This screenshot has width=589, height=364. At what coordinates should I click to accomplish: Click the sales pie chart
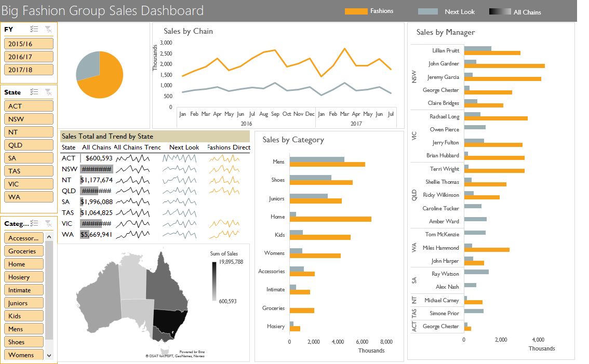pyautogui.click(x=100, y=75)
